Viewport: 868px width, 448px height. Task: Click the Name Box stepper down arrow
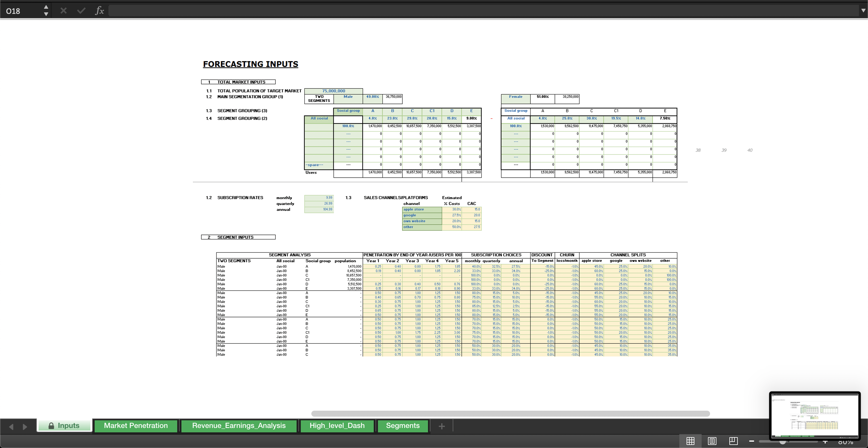pos(46,14)
